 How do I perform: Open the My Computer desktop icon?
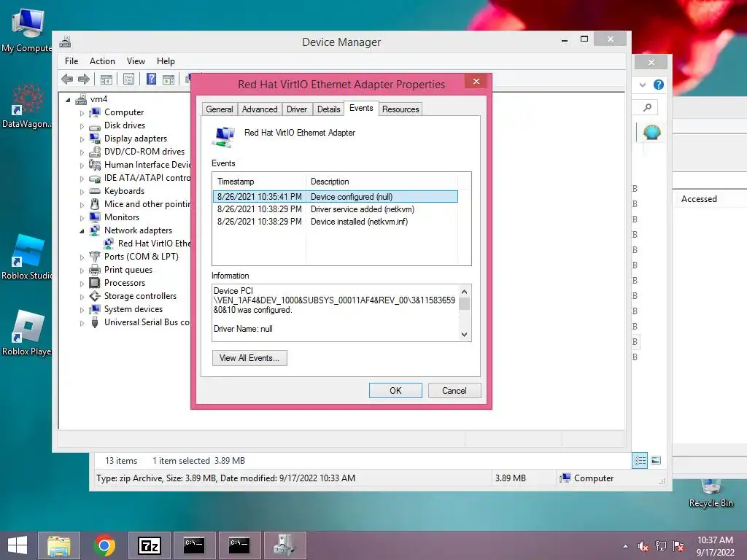point(26,30)
